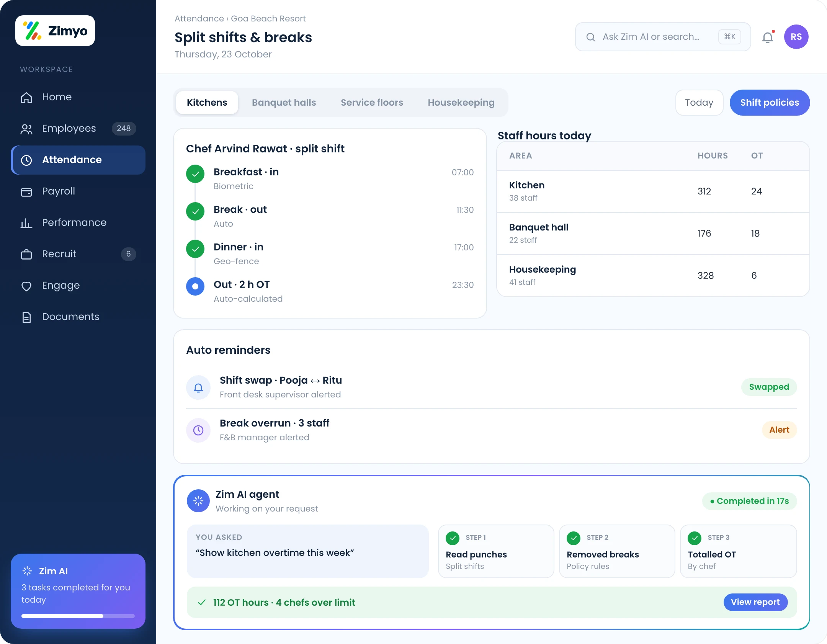Click the Employees 248 count badge

click(124, 128)
